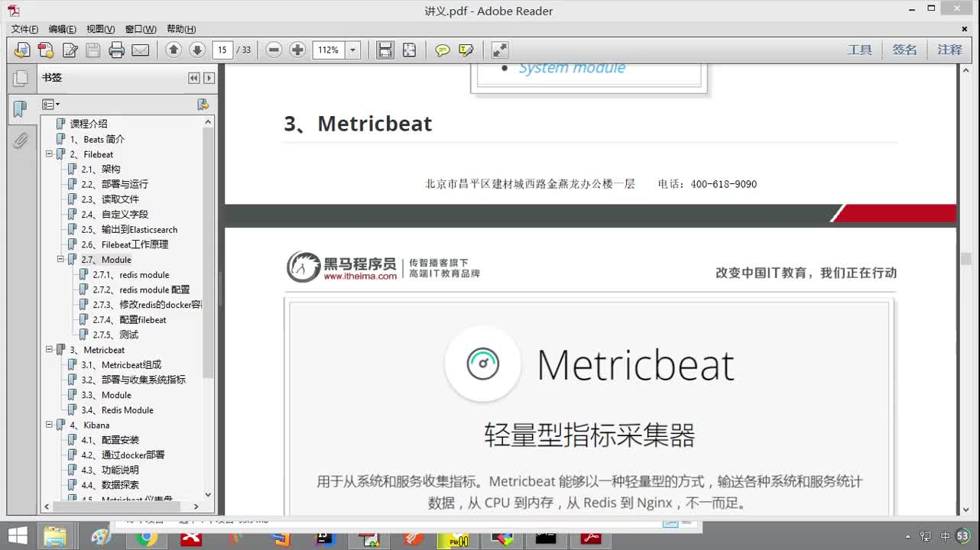Switch to read mode with the arrows icon
The width and height of the screenshot is (980, 550).
(500, 50)
